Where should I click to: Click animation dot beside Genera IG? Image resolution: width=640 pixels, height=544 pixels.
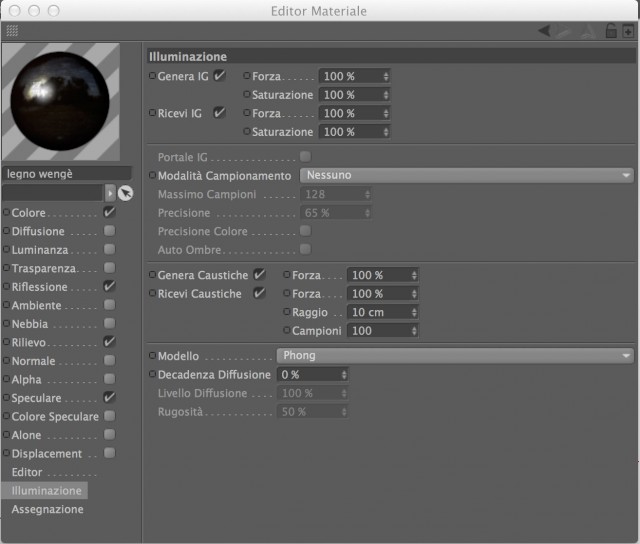[x=152, y=75]
